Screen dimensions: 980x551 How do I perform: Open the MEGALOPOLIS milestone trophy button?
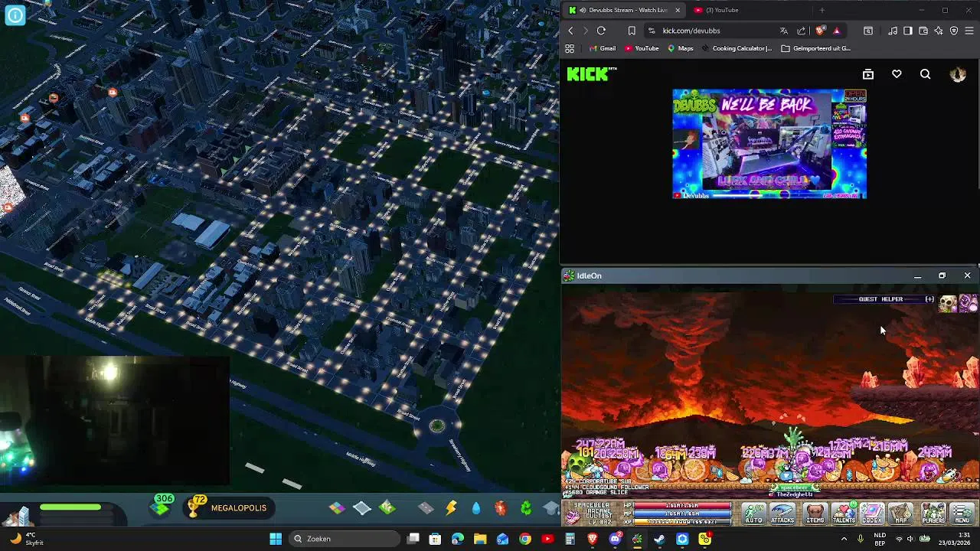click(x=229, y=507)
